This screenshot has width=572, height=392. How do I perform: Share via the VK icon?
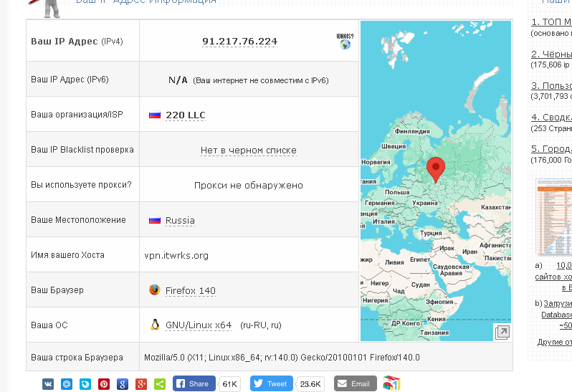[x=48, y=384]
